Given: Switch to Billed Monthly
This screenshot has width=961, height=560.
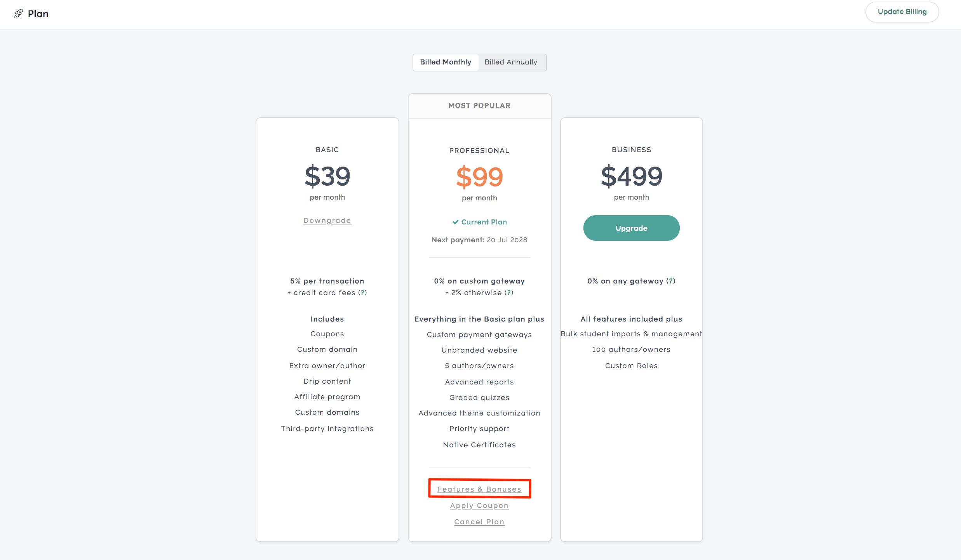Looking at the screenshot, I should coord(446,62).
